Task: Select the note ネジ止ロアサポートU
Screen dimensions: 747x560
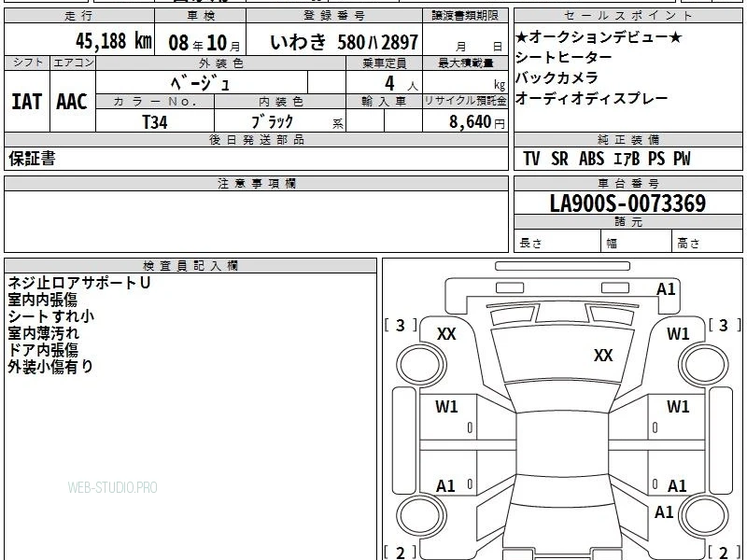Action: (79, 283)
